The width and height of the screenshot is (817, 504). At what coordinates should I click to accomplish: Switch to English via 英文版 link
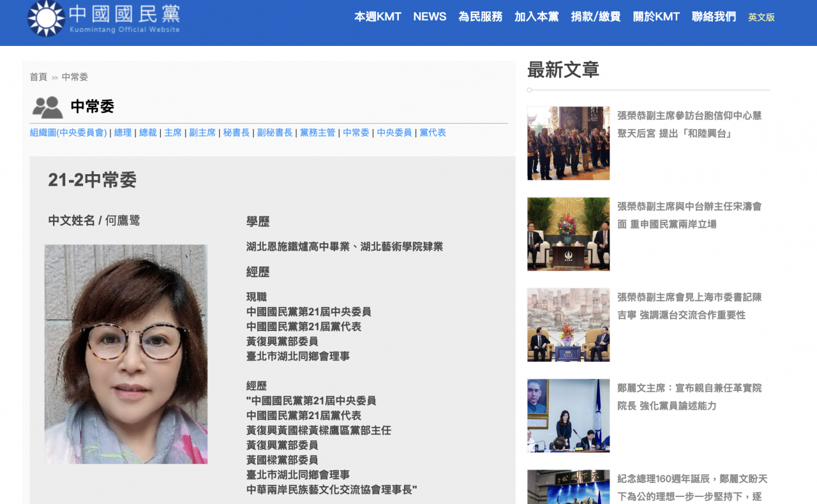(x=761, y=18)
